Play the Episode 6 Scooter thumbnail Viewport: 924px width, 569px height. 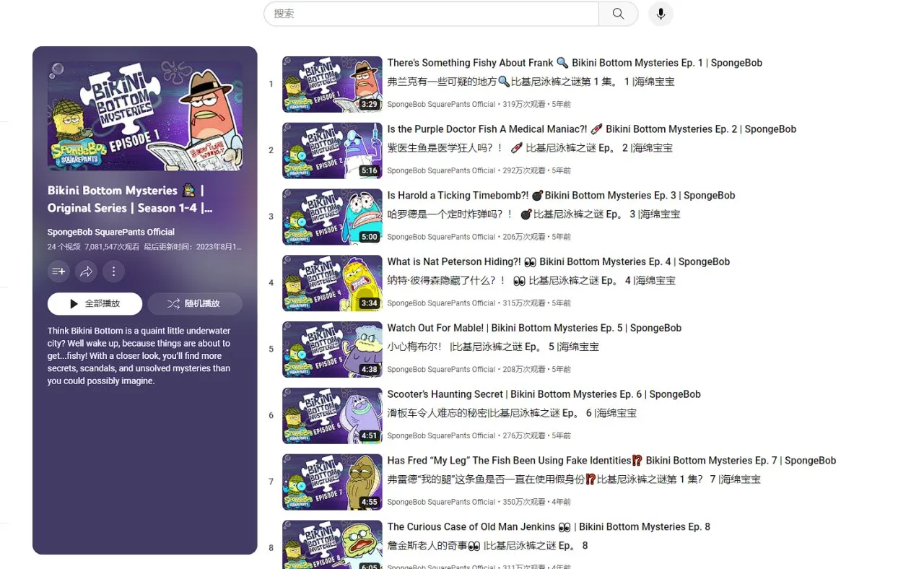click(x=332, y=416)
